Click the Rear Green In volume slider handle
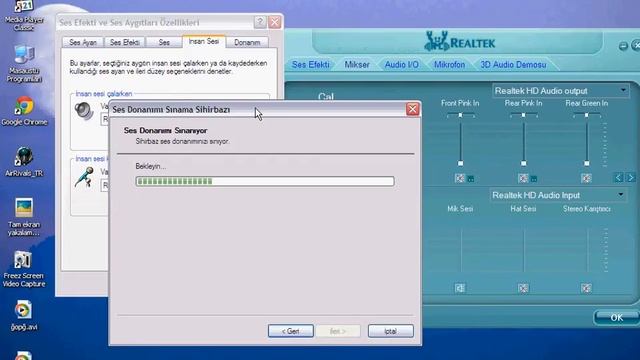 click(587, 163)
